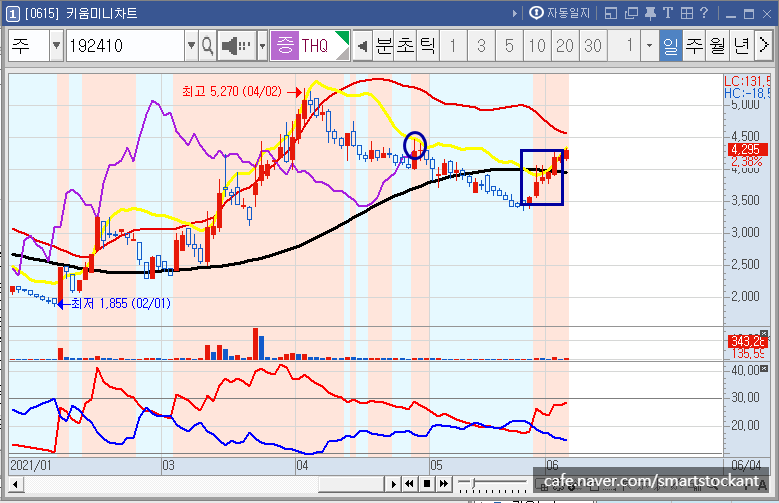779x503 pixels.
Task: Close the volume panel with the small x
Action: click(x=764, y=334)
